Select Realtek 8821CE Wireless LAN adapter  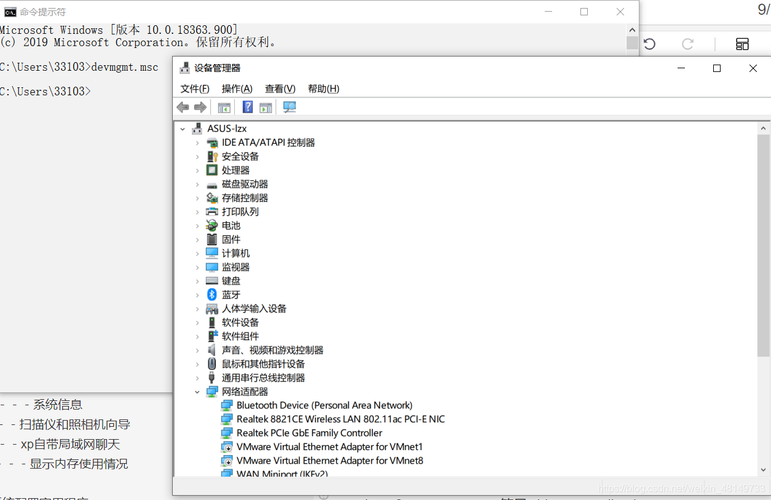[x=340, y=419]
